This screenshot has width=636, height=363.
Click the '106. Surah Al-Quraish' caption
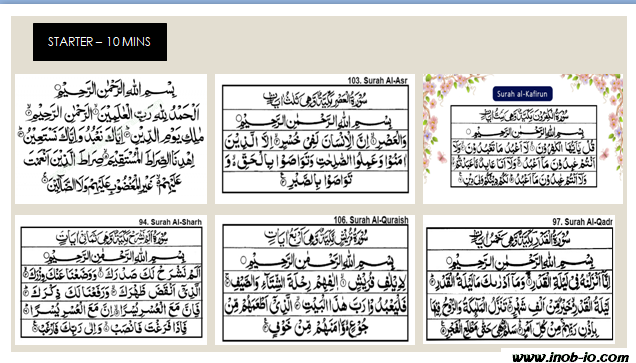click(371, 220)
